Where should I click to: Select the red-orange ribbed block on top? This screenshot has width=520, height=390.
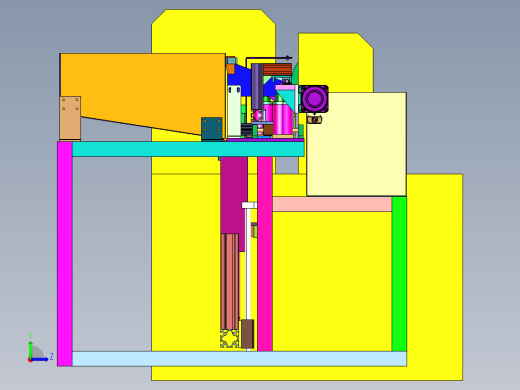[x=277, y=70]
